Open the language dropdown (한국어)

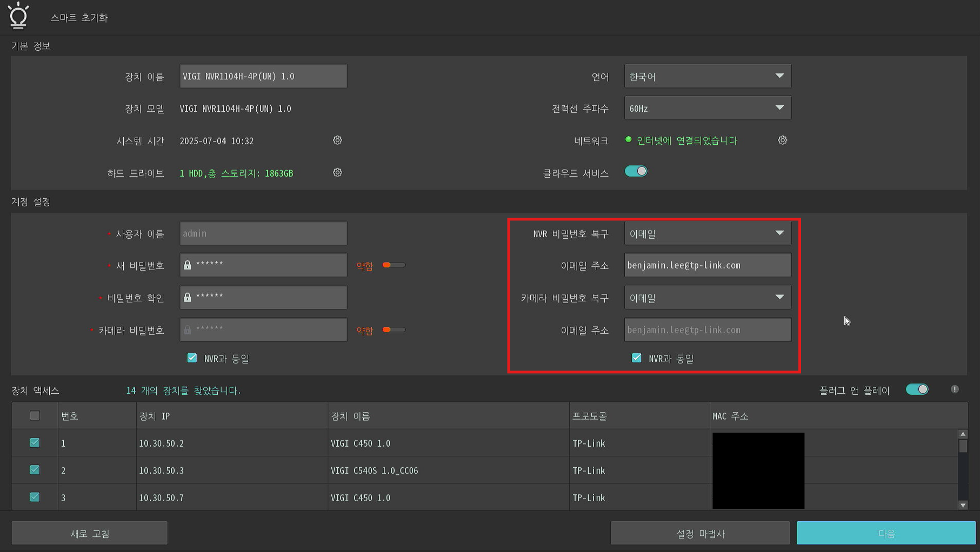(708, 76)
